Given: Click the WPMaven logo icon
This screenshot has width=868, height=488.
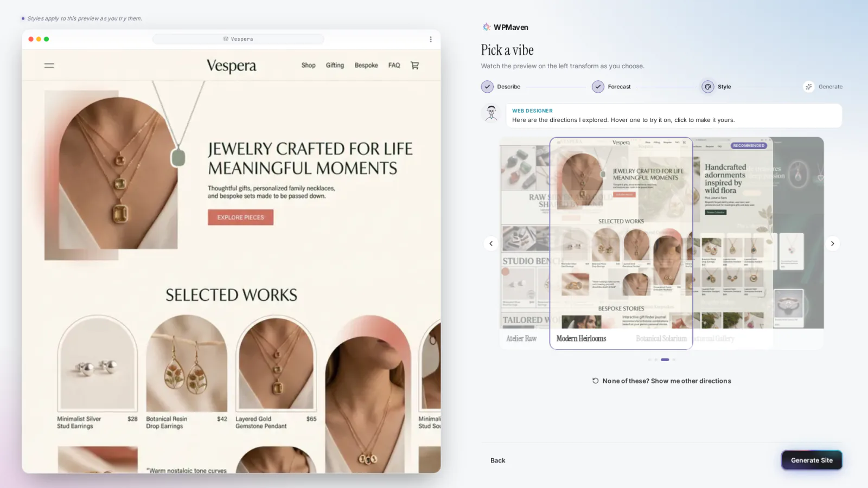Looking at the screenshot, I should point(486,27).
